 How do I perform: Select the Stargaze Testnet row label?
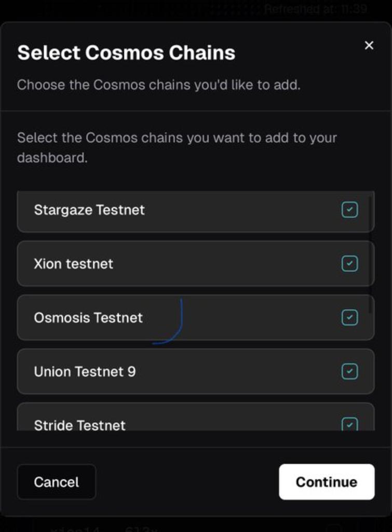[89, 210]
